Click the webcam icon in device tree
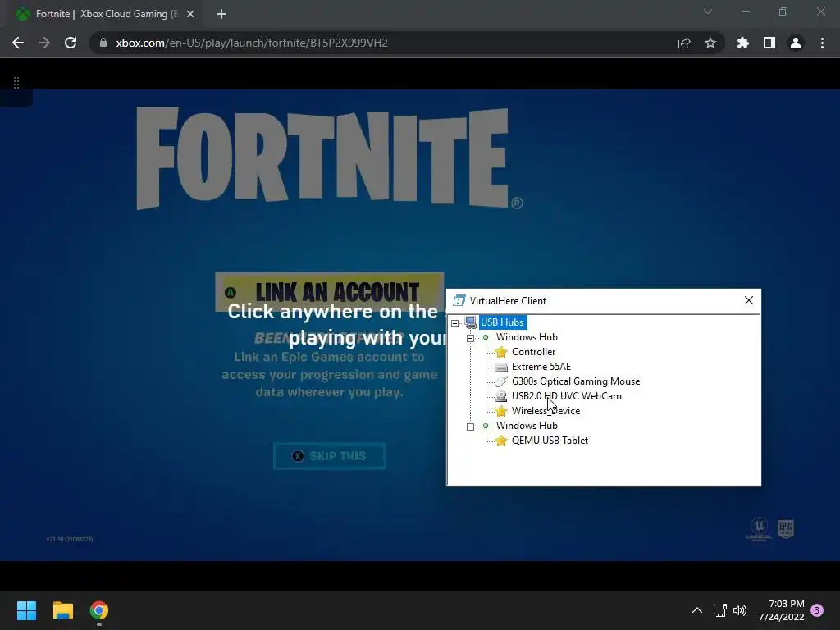Image resolution: width=840 pixels, height=630 pixels. (501, 396)
